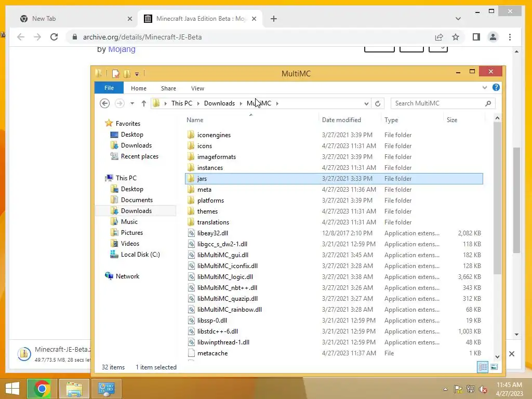The height and width of the screenshot is (399, 532).
Task: Open File Explorer from taskbar
Action: (74, 389)
